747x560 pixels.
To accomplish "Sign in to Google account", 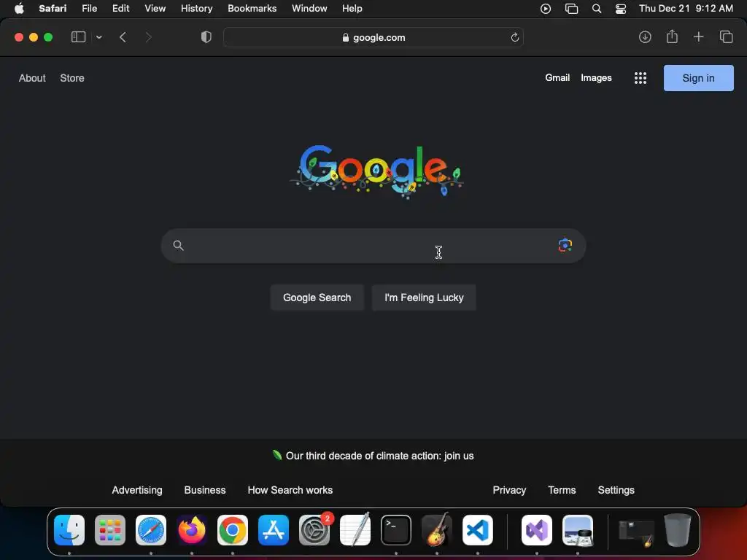I will [x=698, y=78].
